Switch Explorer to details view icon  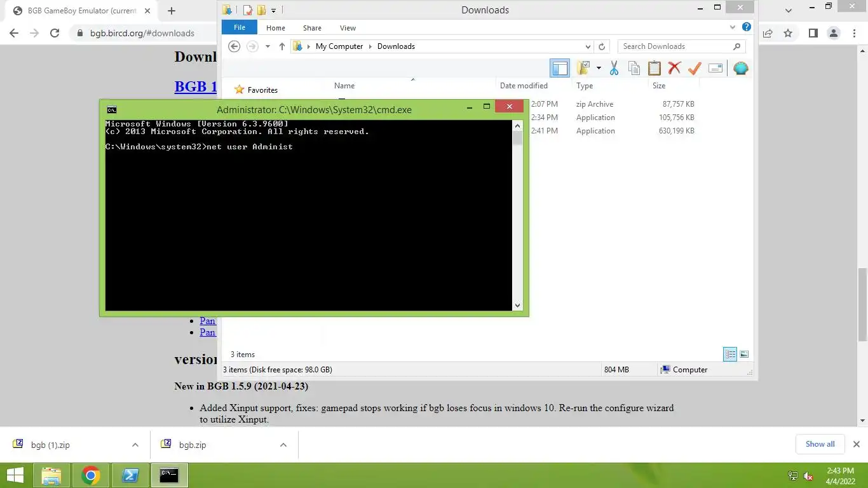click(730, 355)
